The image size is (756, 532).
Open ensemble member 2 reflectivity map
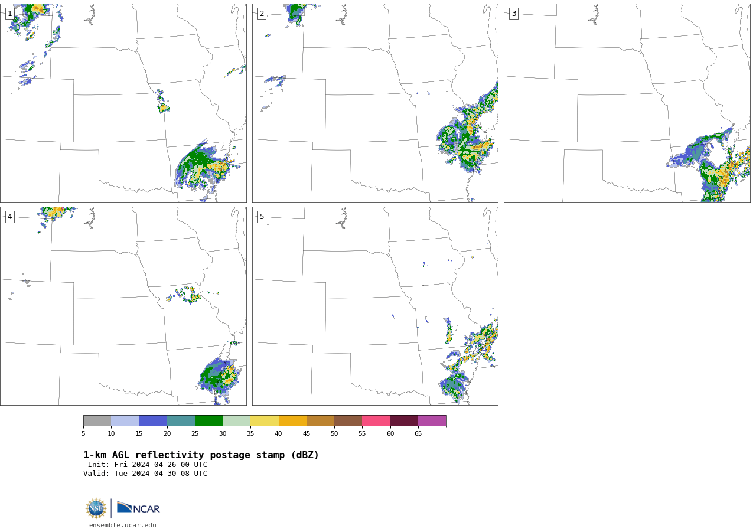pos(375,103)
